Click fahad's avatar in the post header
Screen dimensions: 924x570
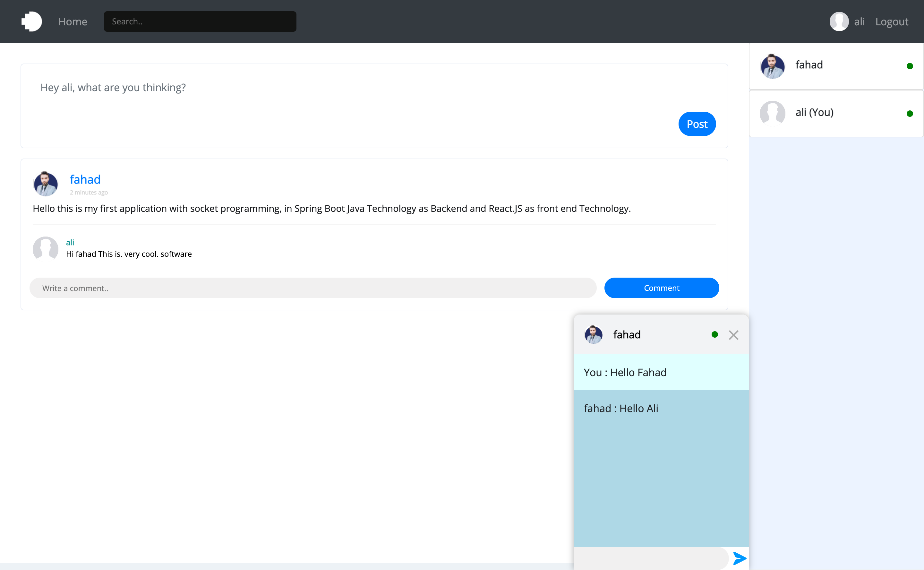[x=46, y=184]
